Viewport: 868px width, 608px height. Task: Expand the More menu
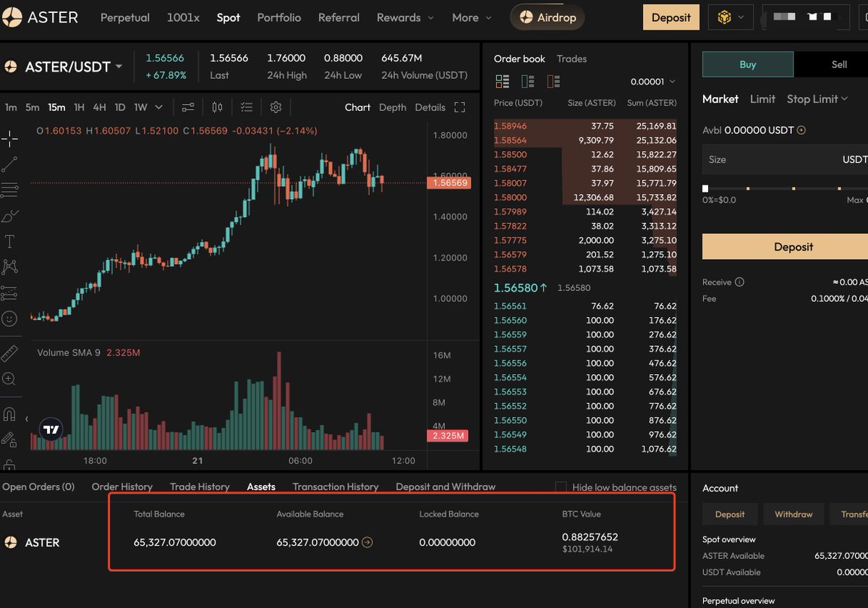tap(472, 17)
